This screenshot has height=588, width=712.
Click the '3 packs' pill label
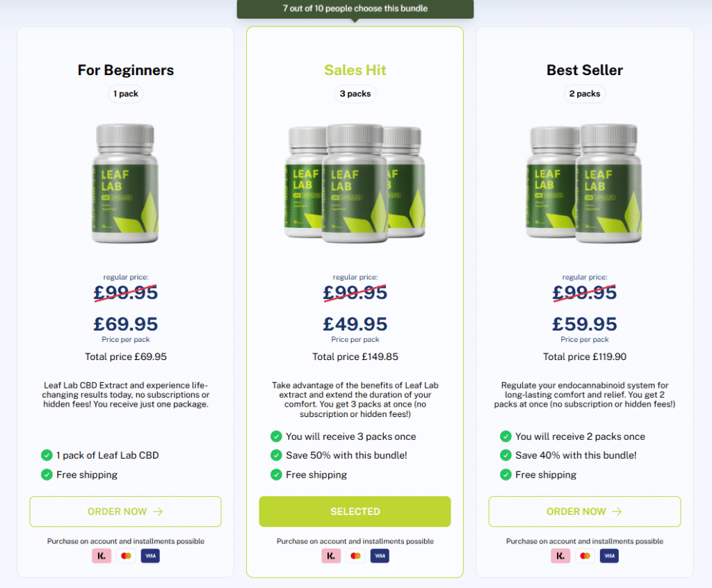(355, 94)
